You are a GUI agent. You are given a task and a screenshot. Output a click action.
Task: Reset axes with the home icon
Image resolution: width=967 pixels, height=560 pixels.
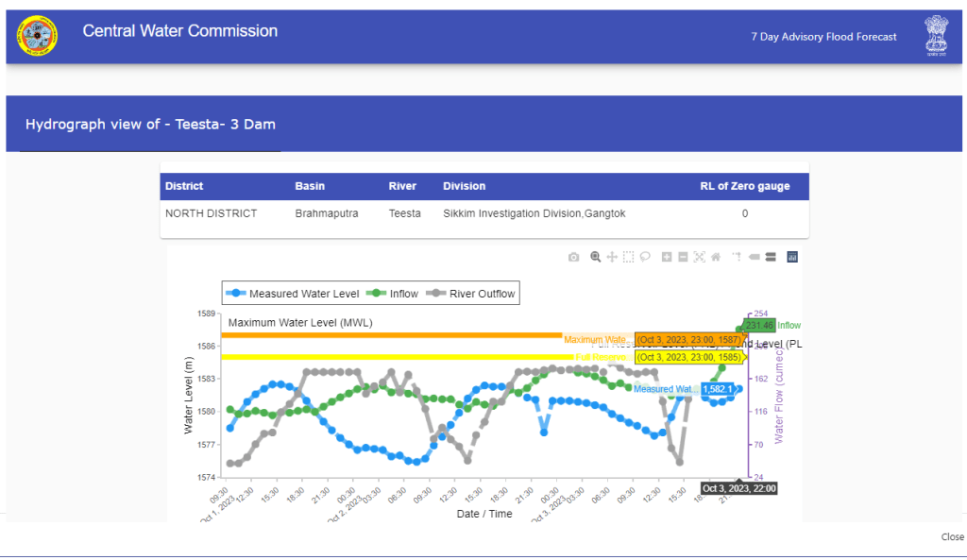(716, 257)
